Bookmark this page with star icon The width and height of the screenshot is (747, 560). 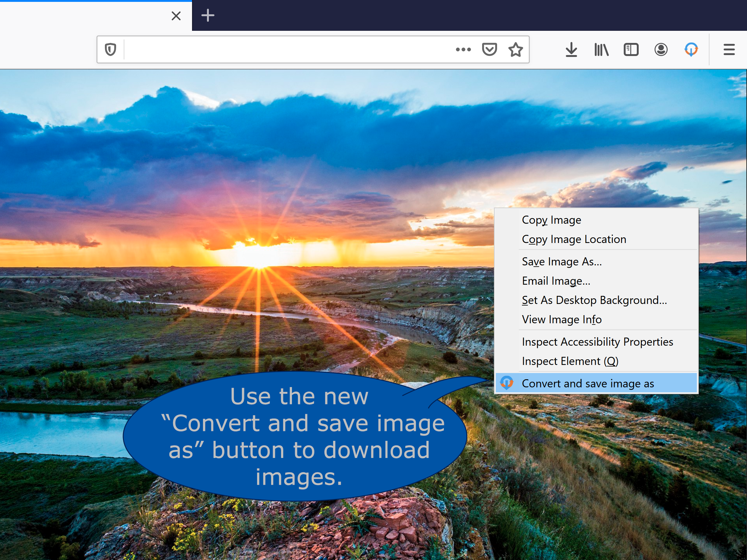[x=516, y=49]
